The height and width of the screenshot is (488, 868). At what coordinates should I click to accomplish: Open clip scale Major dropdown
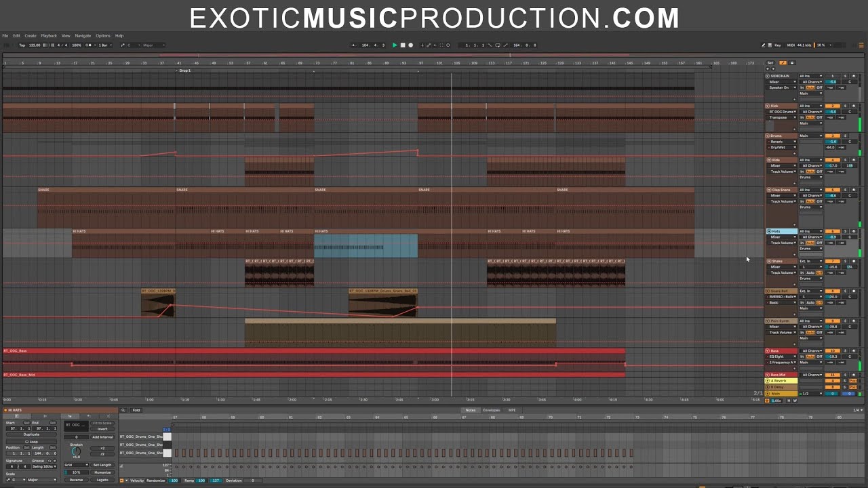point(42,480)
